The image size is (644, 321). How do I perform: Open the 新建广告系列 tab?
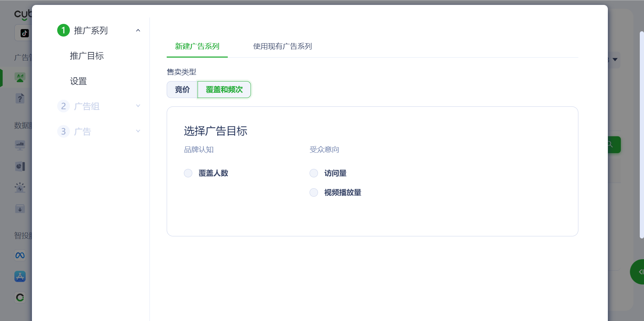coord(197,46)
